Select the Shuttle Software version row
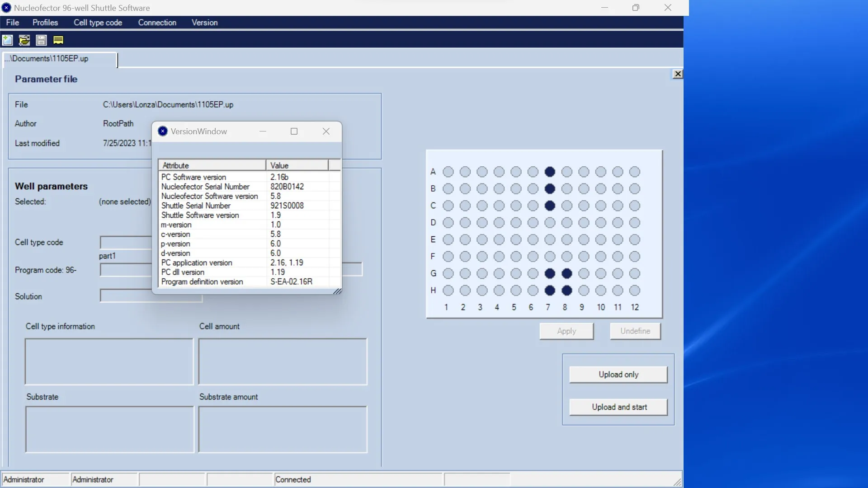This screenshot has width=868, height=488. click(250, 215)
